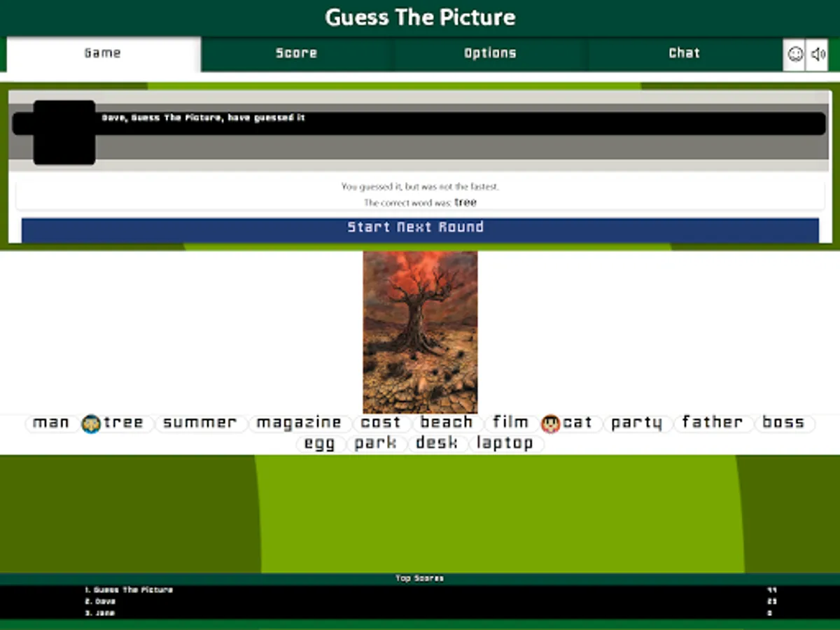Viewport: 840px width, 630px height.
Task: Choose the word laptop
Action: pos(505,444)
